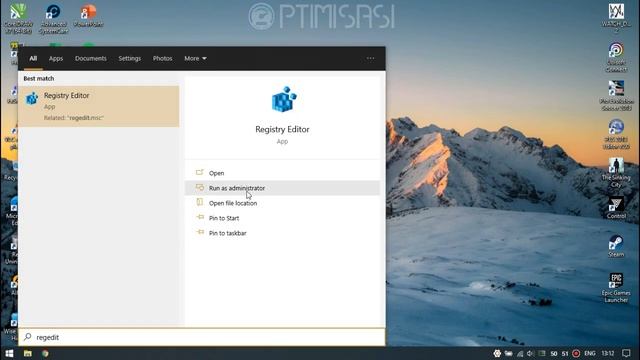The image size is (640, 360).
Task: Open the Control desktop shortcut
Action: click(616, 208)
